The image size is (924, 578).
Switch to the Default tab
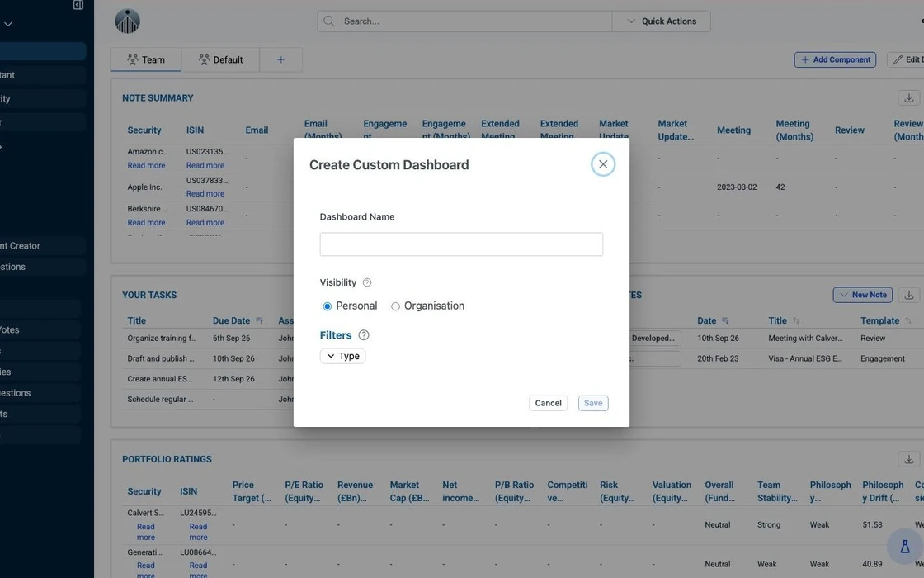[x=220, y=59]
